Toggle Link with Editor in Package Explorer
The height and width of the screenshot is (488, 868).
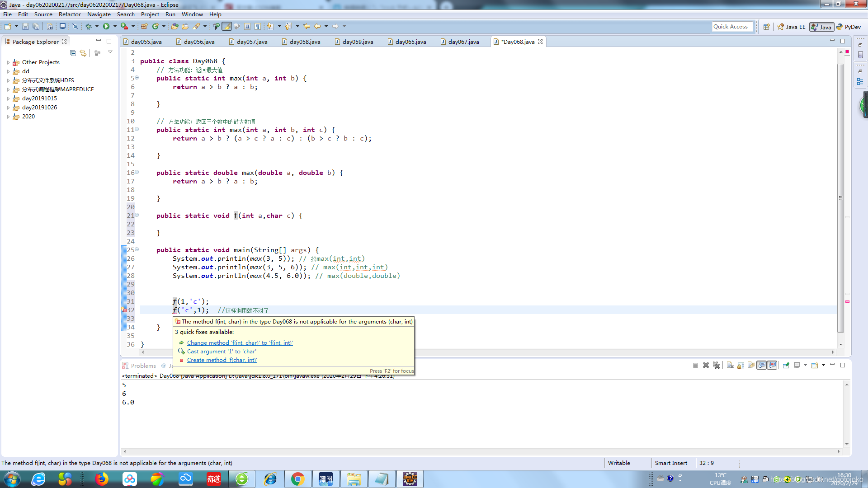83,53
